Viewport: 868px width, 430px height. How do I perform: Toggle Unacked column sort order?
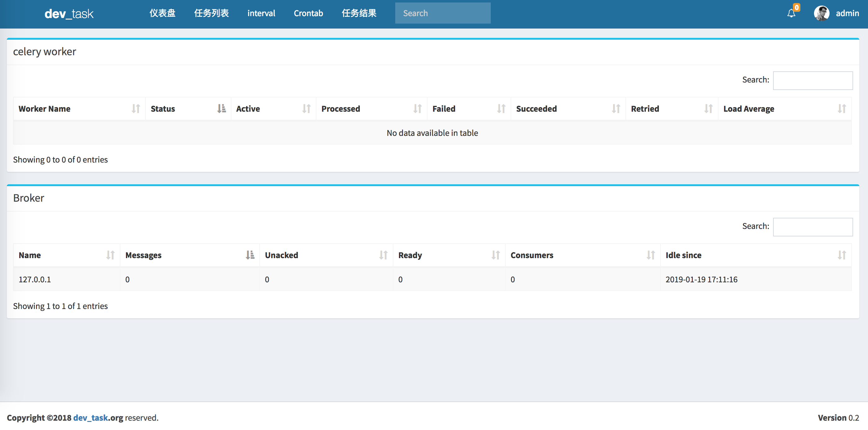pyautogui.click(x=383, y=255)
